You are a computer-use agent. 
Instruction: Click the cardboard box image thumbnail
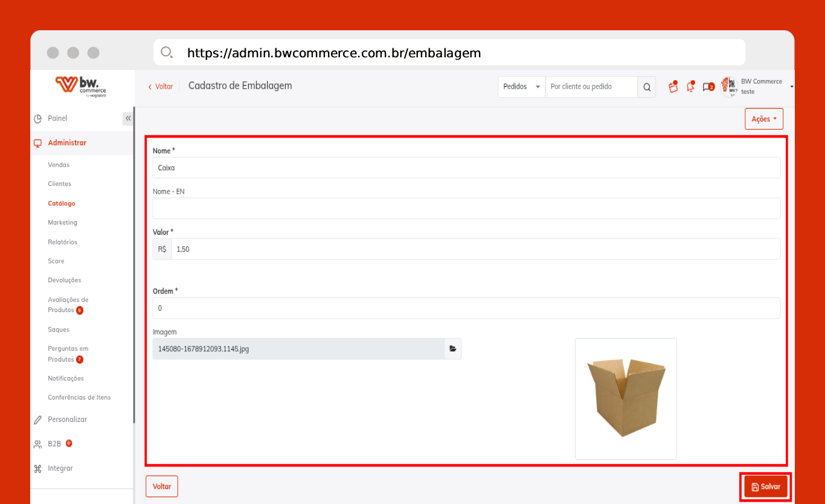(x=626, y=398)
